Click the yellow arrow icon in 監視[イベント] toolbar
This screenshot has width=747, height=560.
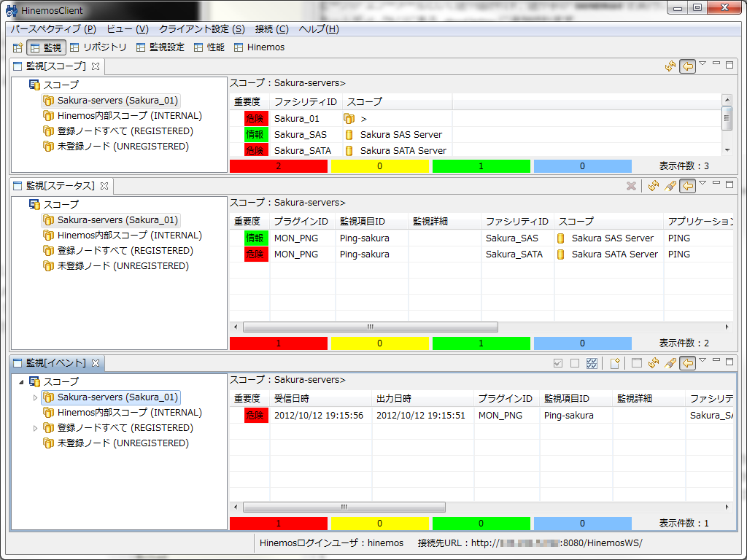click(687, 363)
